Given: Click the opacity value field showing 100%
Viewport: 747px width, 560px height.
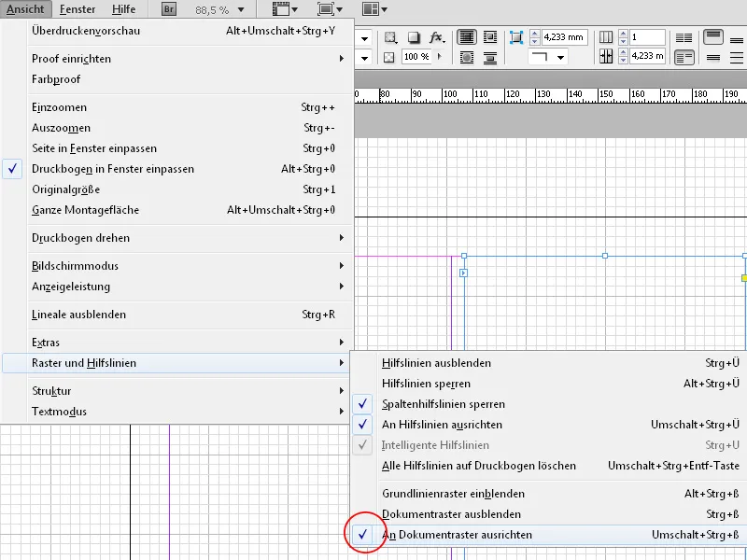Looking at the screenshot, I should click(416, 55).
